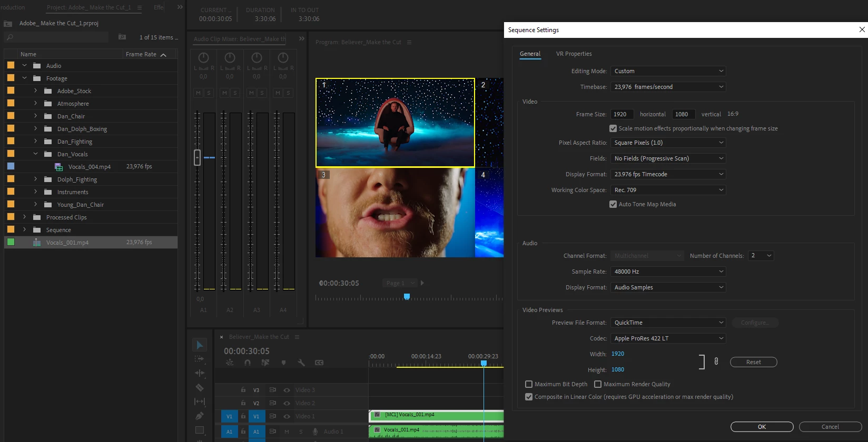Open the Codec dropdown
This screenshot has height=442, width=868.
tap(668, 338)
